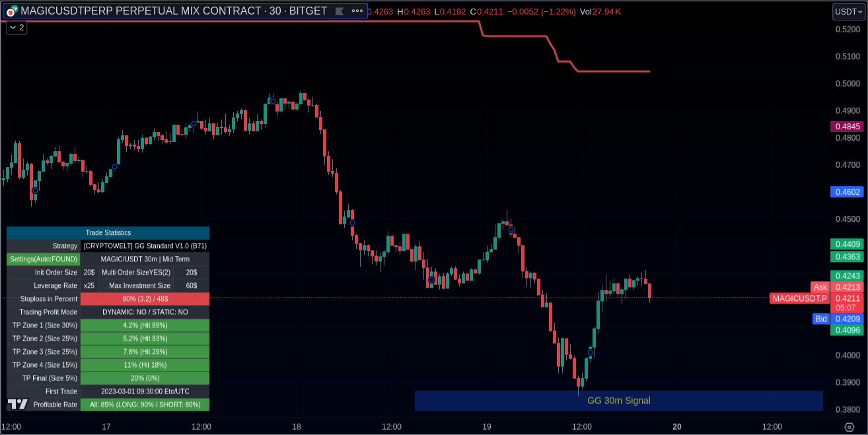
Task: Click the MAGIC symbol logo icon
Action: (x=11, y=11)
